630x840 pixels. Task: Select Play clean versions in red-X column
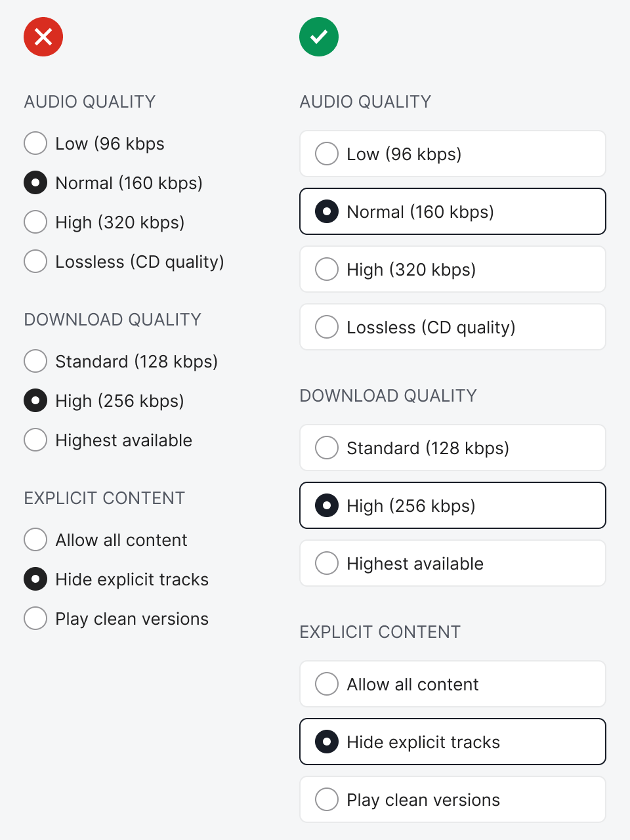pyautogui.click(x=35, y=618)
